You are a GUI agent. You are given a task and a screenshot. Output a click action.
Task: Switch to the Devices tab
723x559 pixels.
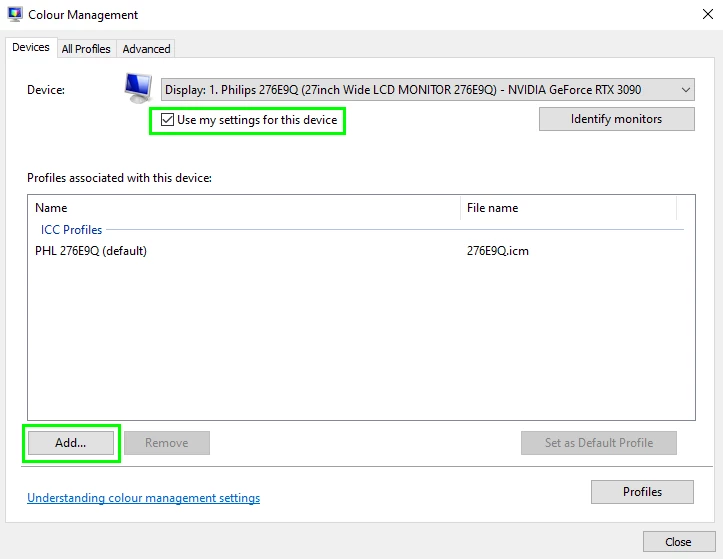click(x=31, y=48)
